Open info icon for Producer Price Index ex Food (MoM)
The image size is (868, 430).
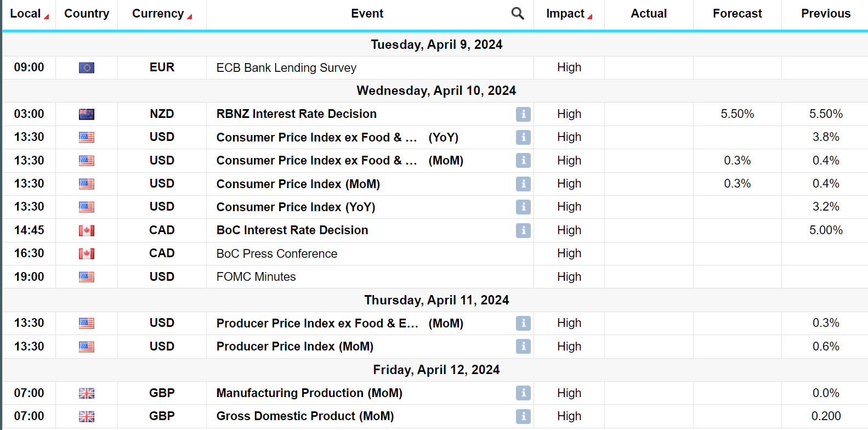coord(523,323)
